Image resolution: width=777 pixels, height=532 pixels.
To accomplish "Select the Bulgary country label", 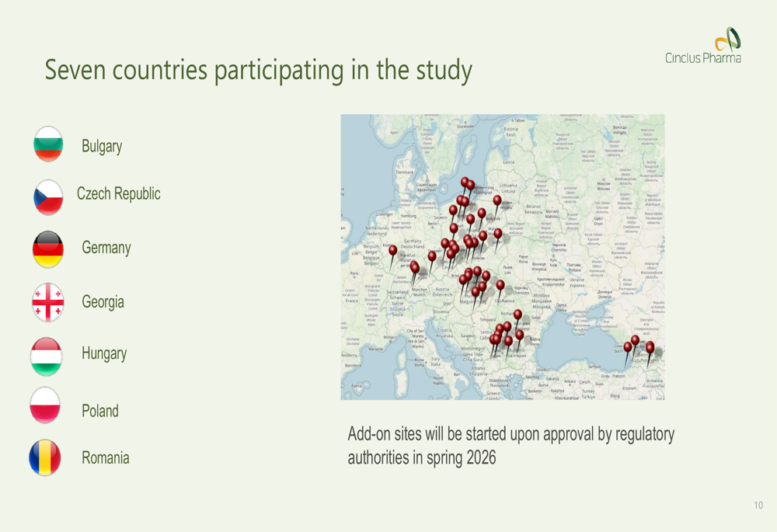I will pyautogui.click(x=102, y=146).
